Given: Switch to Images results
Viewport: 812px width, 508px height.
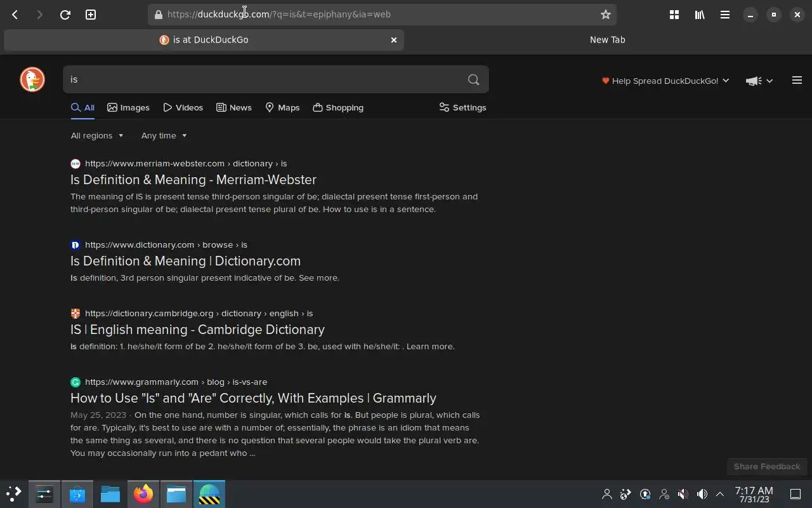Looking at the screenshot, I should coord(128,107).
